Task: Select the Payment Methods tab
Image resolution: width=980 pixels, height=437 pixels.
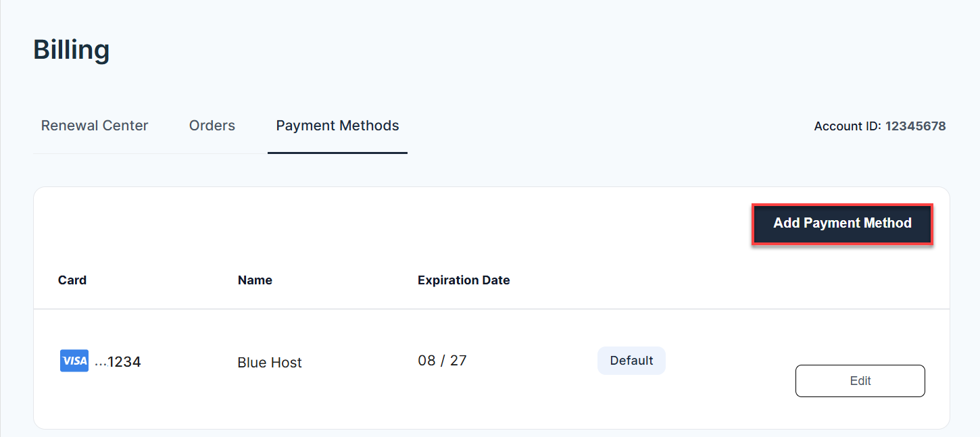Action: 337,126
